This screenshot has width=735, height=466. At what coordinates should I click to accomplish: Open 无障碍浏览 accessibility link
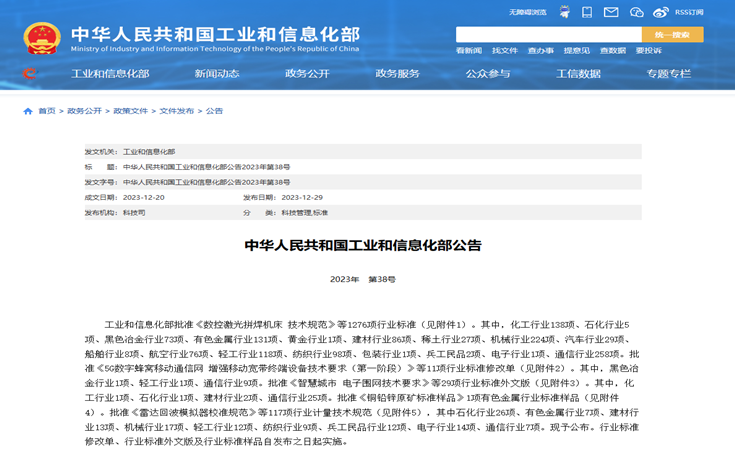click(x=528, y=12)
